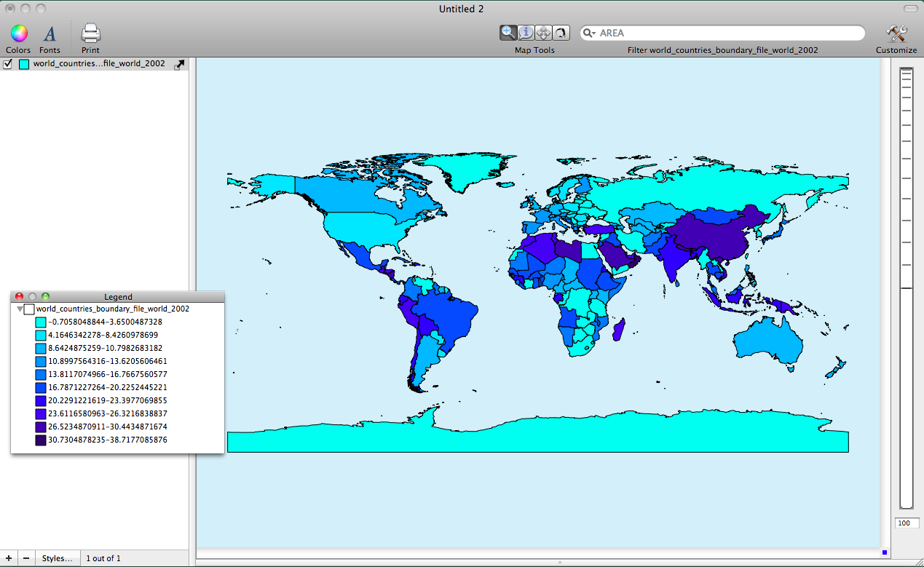Open the filter search field dropdown
924x567 pixels.
tap(589, 33)
